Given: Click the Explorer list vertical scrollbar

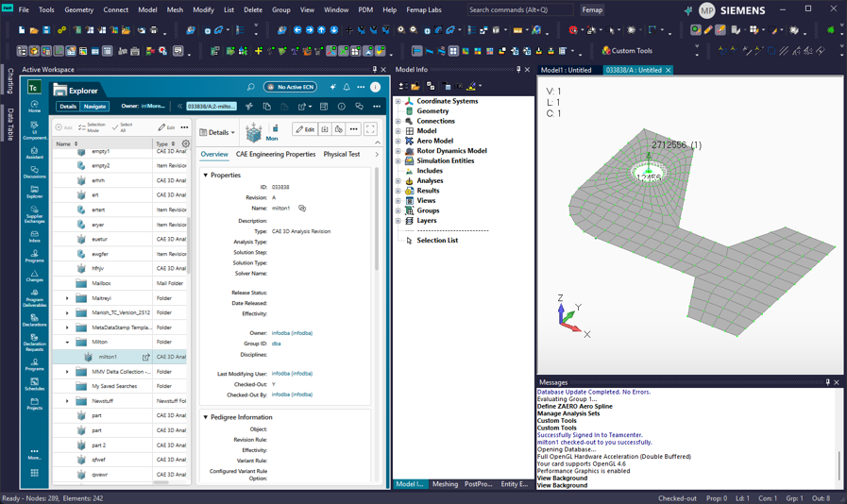Looking at the screenshot, I should (189, 245).
